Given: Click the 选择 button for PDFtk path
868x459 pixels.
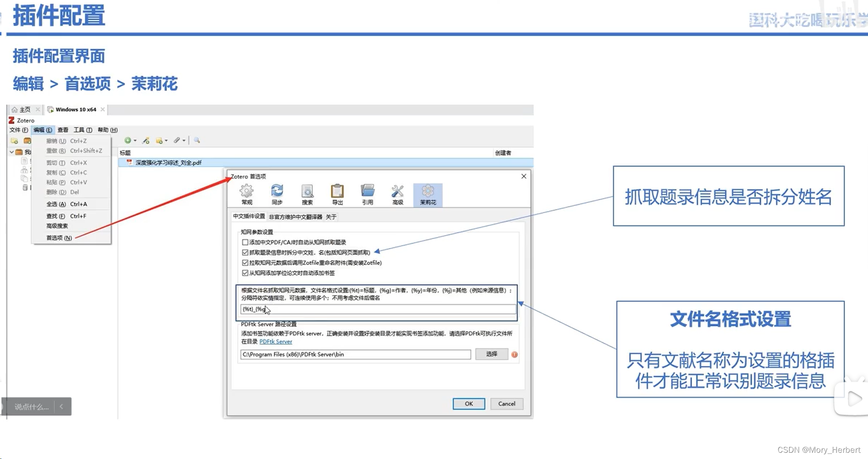Looking at the screenshot, I should (491, 354).
